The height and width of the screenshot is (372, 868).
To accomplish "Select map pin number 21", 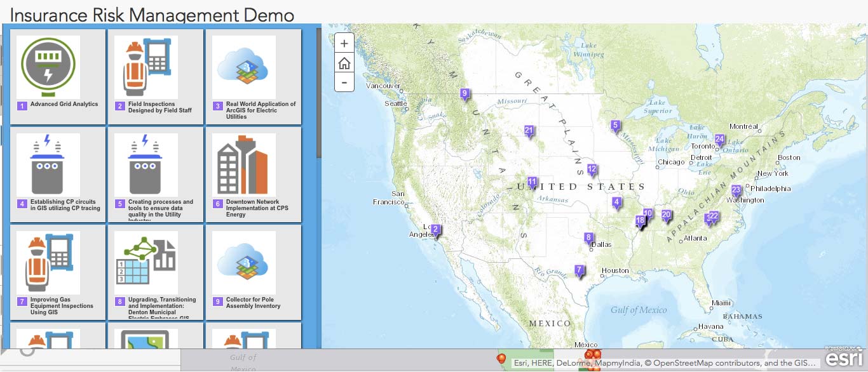I will (529, 131).
